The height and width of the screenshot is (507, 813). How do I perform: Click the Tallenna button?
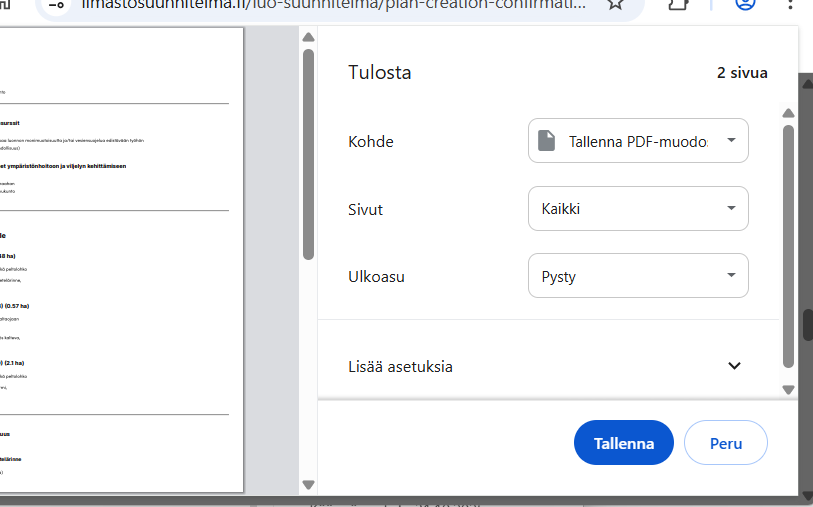pos(624,443)
